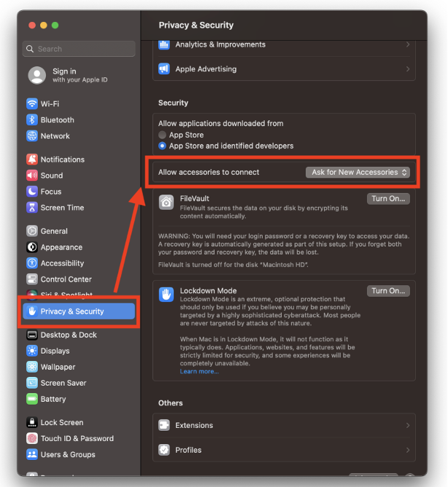
Task: Turn on FileVault
Action: pyautogui.click(x=388, y=199)
